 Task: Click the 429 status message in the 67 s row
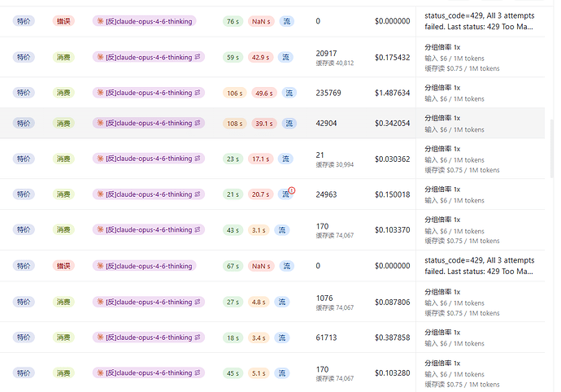[480, 266]
